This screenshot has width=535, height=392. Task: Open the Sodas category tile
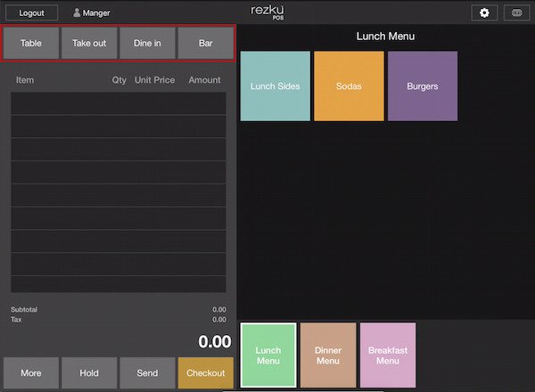349,86
